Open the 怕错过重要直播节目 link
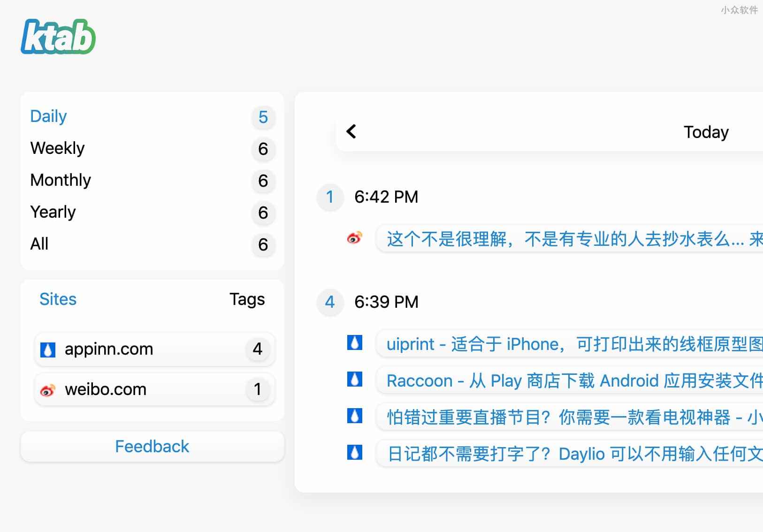The height and width of the screenshot is (532, 763). click(x=570, y=417)
